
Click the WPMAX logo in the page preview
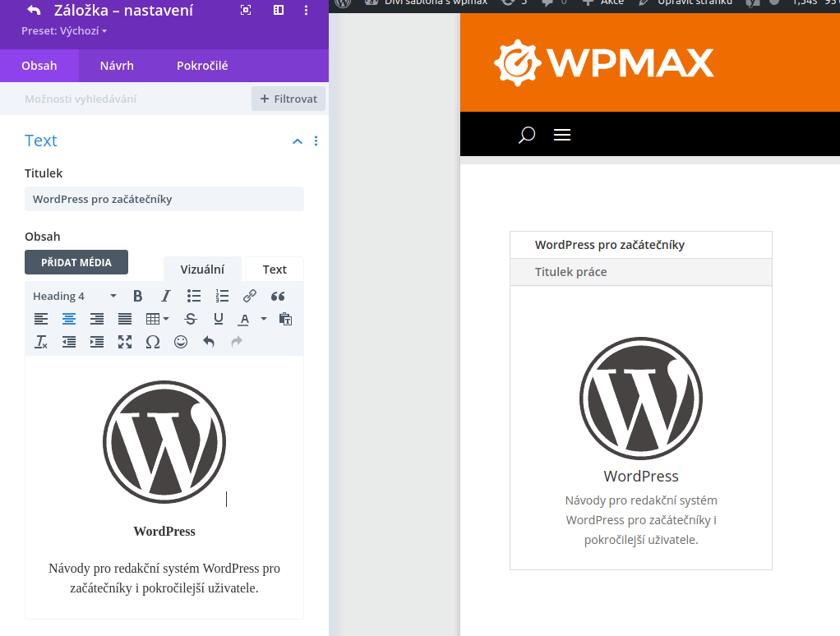[x=604, y=62]
